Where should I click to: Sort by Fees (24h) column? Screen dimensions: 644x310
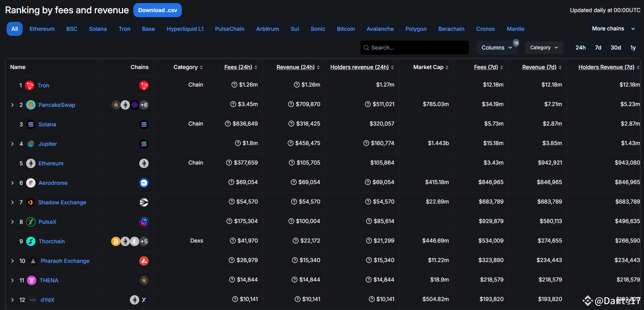point(241,67)
